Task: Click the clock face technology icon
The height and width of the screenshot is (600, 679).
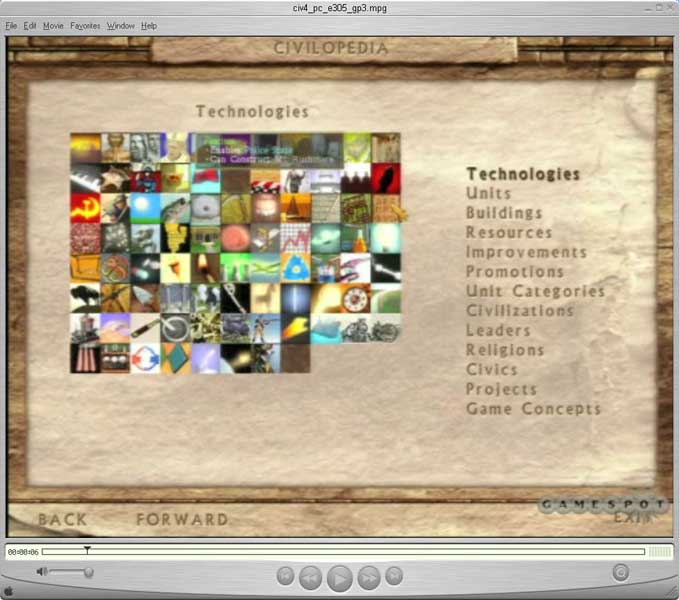Action: pyautogui.click(x=355, y=298)
